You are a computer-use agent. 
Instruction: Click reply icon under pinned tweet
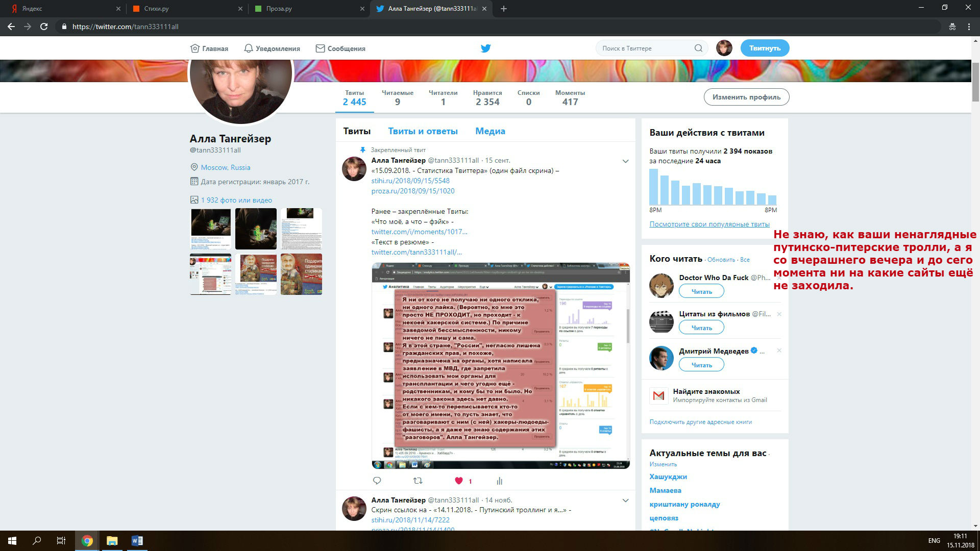point(377,481)
